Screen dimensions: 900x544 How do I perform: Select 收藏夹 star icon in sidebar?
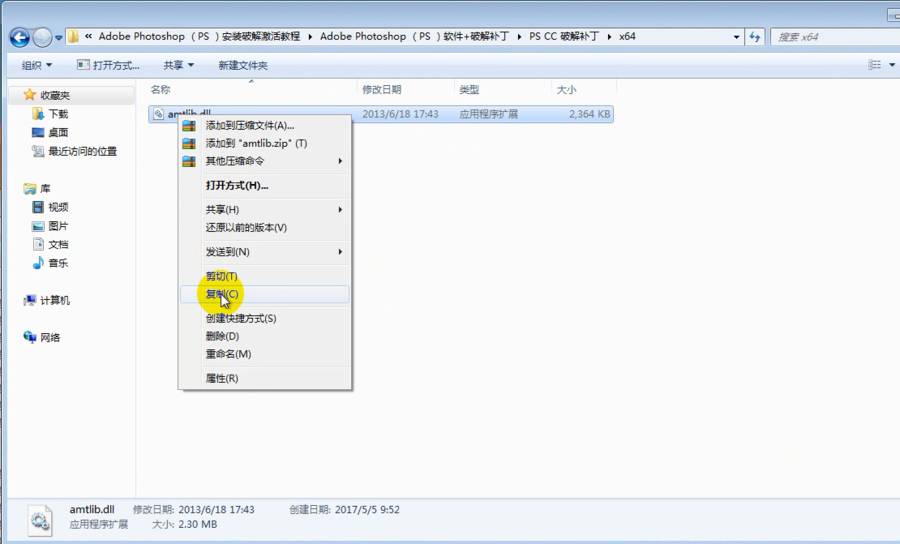pyautogui.click(x=30, y=95)
